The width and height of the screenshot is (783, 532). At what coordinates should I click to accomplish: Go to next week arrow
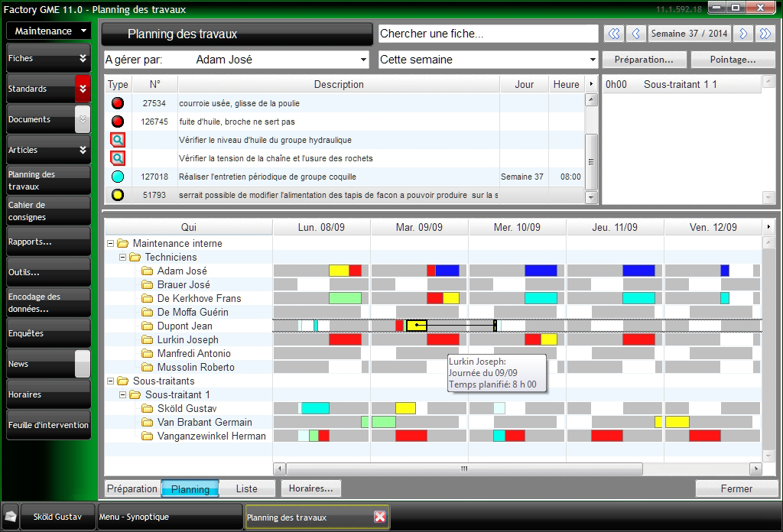[x=743, y=34]
